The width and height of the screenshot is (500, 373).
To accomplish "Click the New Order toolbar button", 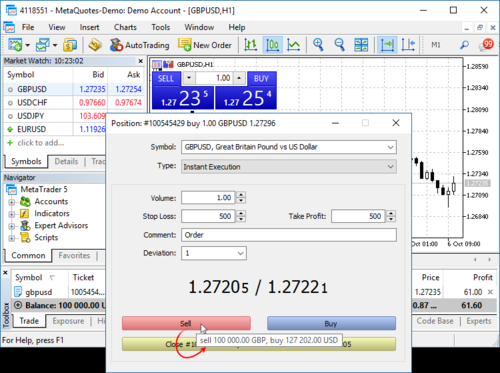I will click(x=205, y=45).
